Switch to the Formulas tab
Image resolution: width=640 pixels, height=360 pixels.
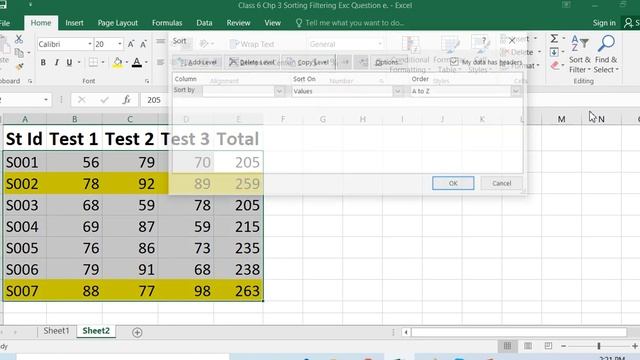[x=167, y=23]
